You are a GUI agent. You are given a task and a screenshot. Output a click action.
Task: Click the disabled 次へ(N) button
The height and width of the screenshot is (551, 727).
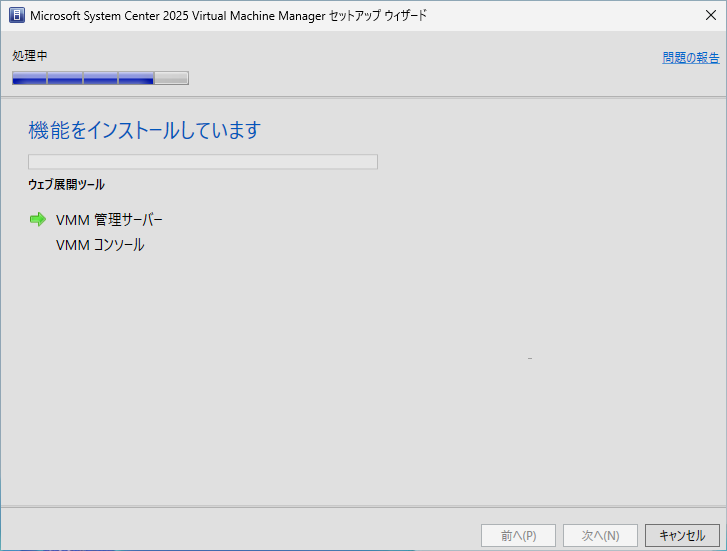[x=600, y=535]
